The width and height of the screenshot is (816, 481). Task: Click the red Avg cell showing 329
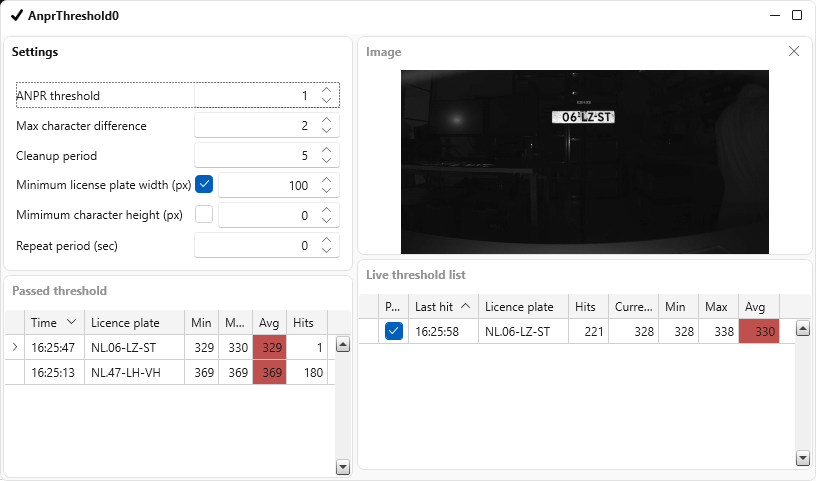click(x=269, y=347)
